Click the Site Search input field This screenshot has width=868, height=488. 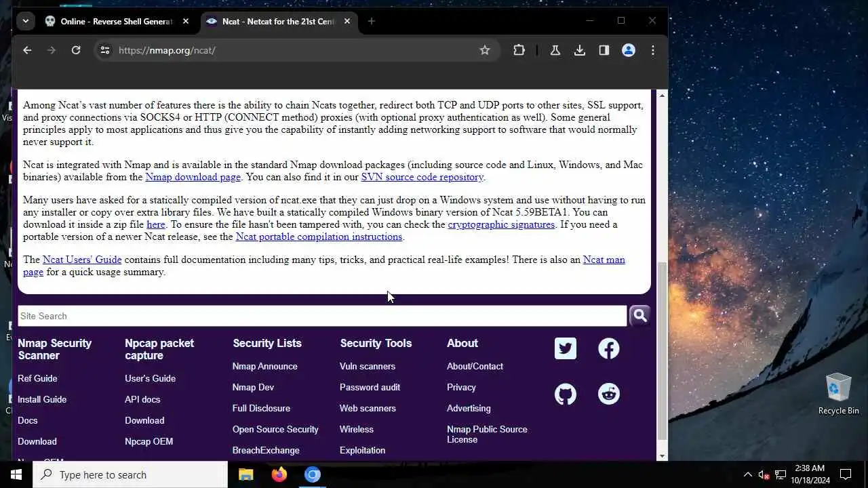coord(322,316)
